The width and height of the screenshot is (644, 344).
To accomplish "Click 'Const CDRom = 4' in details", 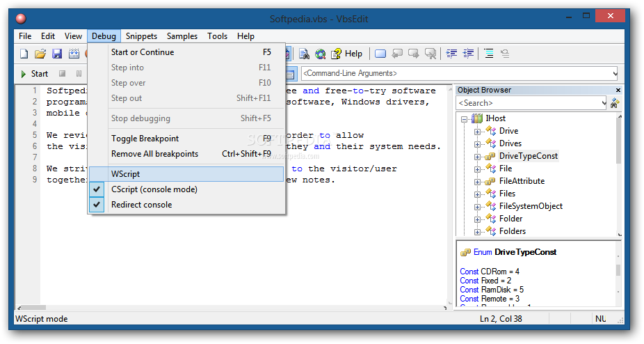I will pyautogui.click(x=490, y=272).
